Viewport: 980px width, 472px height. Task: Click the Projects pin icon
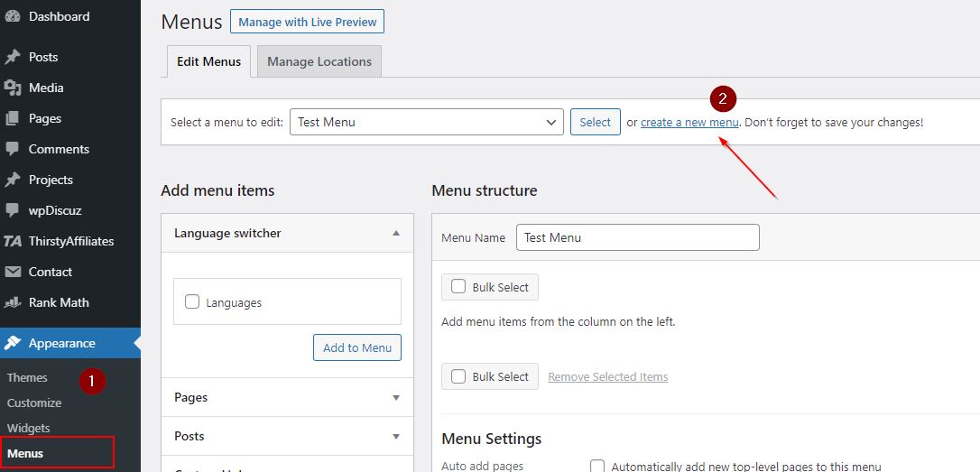(13, 180)
